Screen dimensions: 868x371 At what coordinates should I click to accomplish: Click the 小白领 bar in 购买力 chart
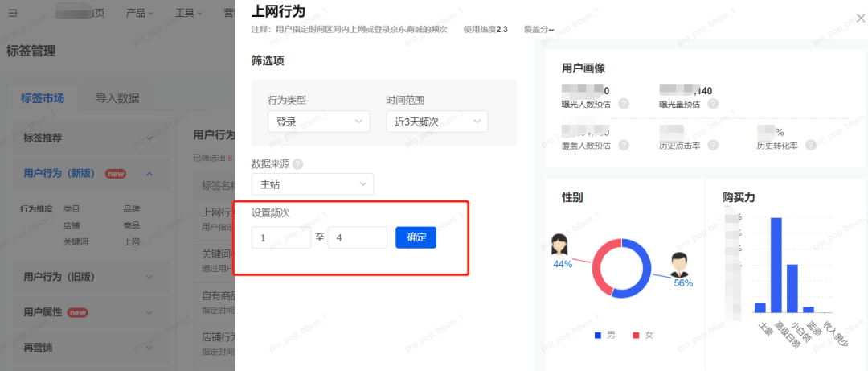tap(792, 289)
